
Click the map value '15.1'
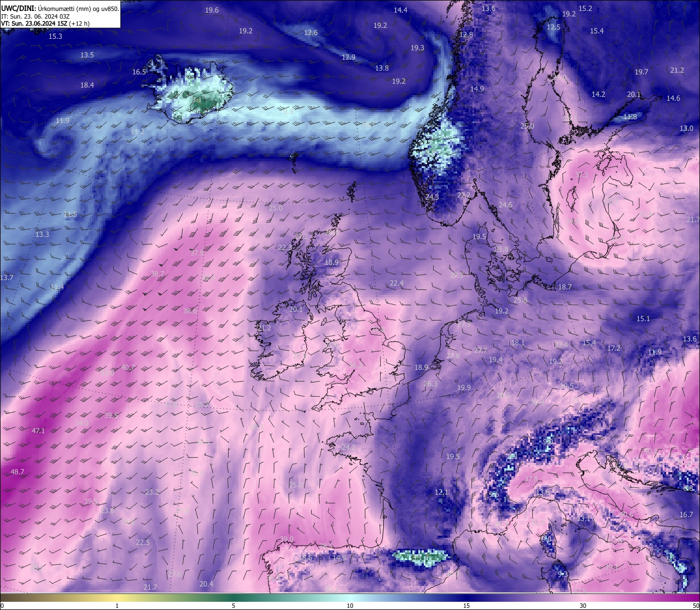click(643, 318)
